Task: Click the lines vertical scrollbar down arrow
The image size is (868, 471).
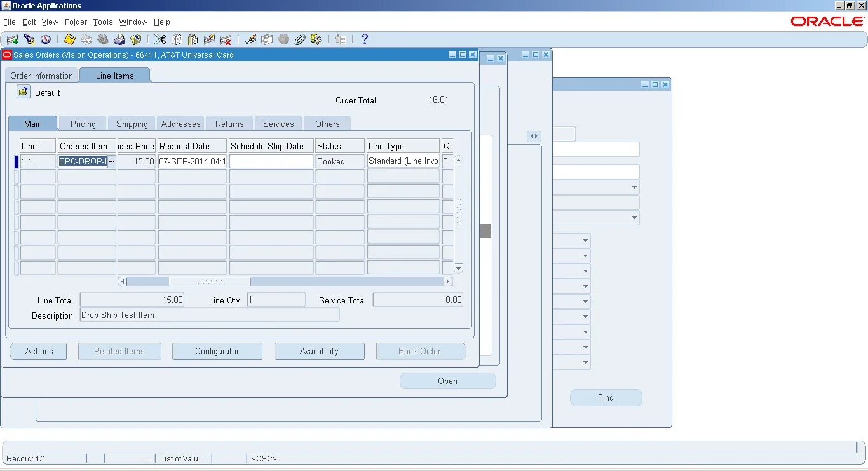Action: click(459, 269)
